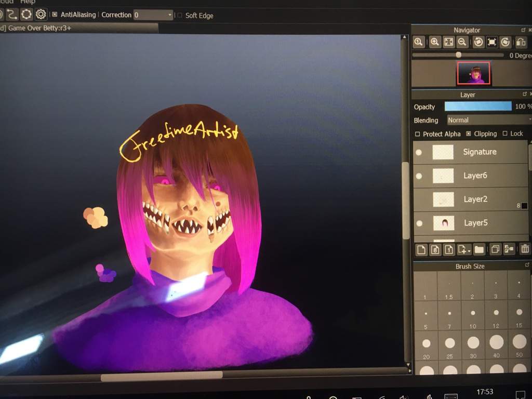532x399 pixels.
Task: Undock the Layer panel
Action: click(525, 94)
